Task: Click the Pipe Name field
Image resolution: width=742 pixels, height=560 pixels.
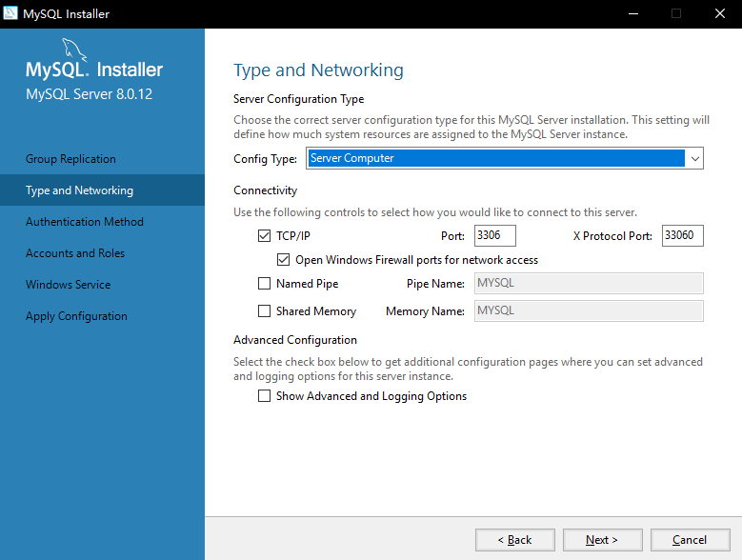Action: point(589,283)
